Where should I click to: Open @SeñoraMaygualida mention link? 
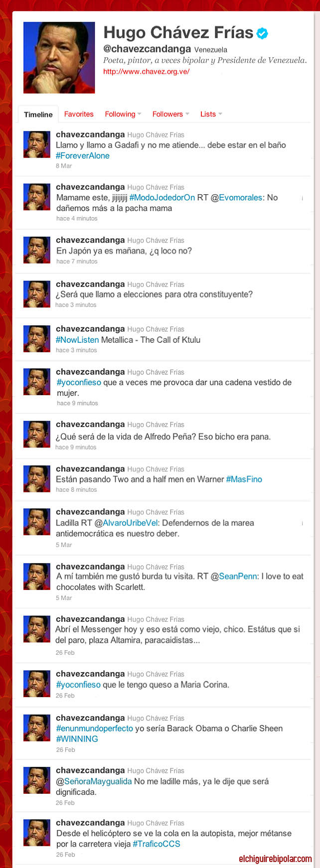click(94, 781)
